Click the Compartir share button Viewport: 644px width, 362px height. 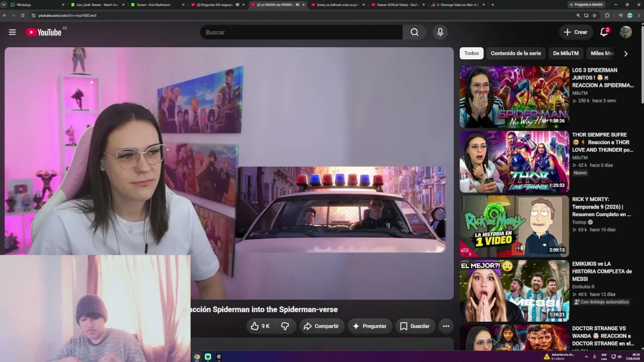(x=321, y=326)
